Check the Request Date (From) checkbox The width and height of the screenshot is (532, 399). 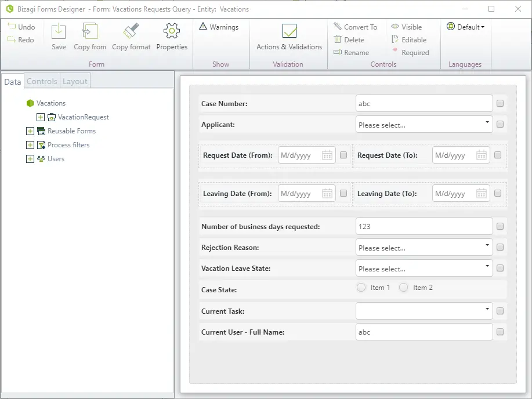coord(343,155)
